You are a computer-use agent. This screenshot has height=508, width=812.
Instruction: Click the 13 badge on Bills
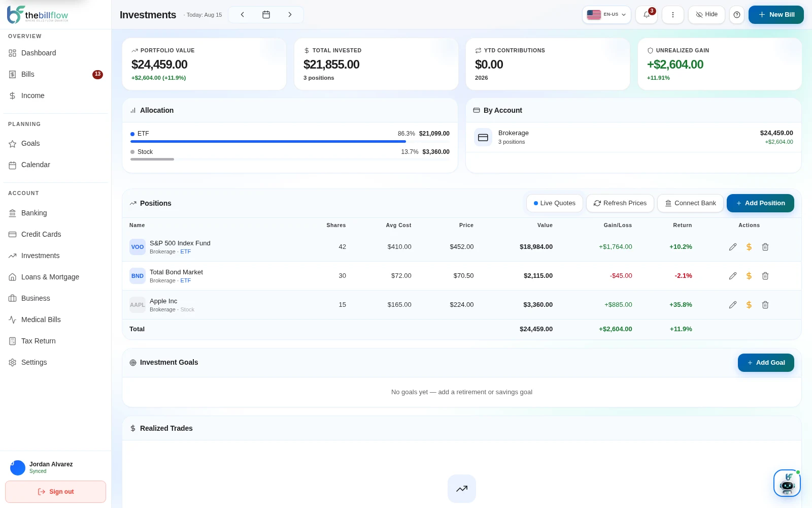[x=97, y=74]
